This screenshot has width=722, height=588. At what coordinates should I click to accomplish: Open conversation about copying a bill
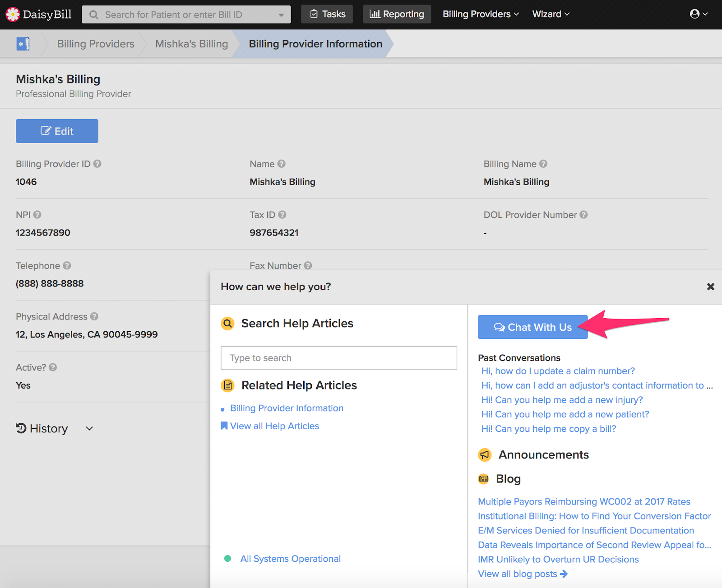(549, 429)
